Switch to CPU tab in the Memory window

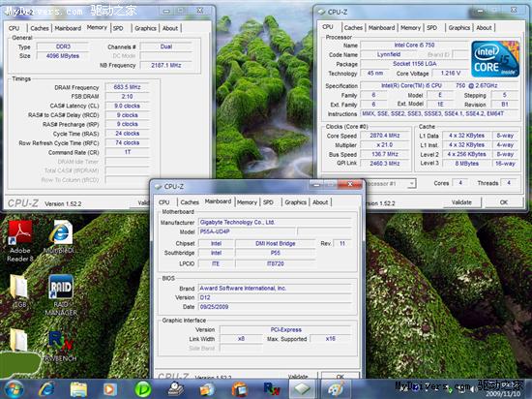[14, 28]
